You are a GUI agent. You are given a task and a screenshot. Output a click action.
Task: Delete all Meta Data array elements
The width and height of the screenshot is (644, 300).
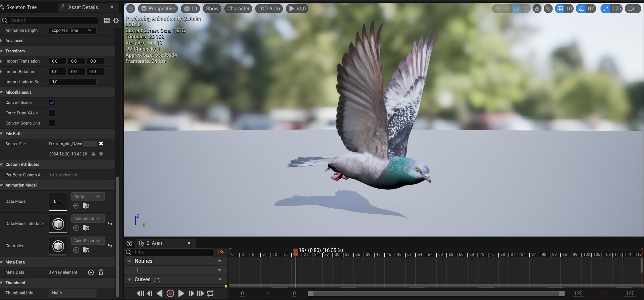[101, 272]
